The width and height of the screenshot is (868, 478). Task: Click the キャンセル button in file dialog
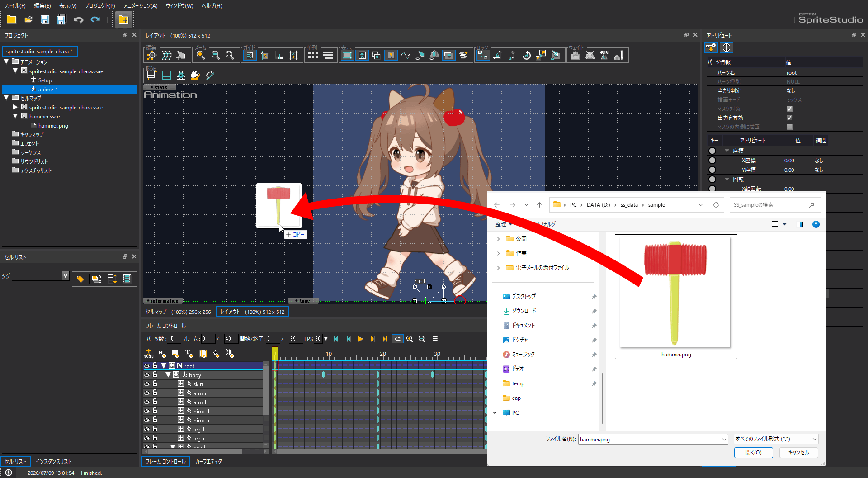coord(798,452)
